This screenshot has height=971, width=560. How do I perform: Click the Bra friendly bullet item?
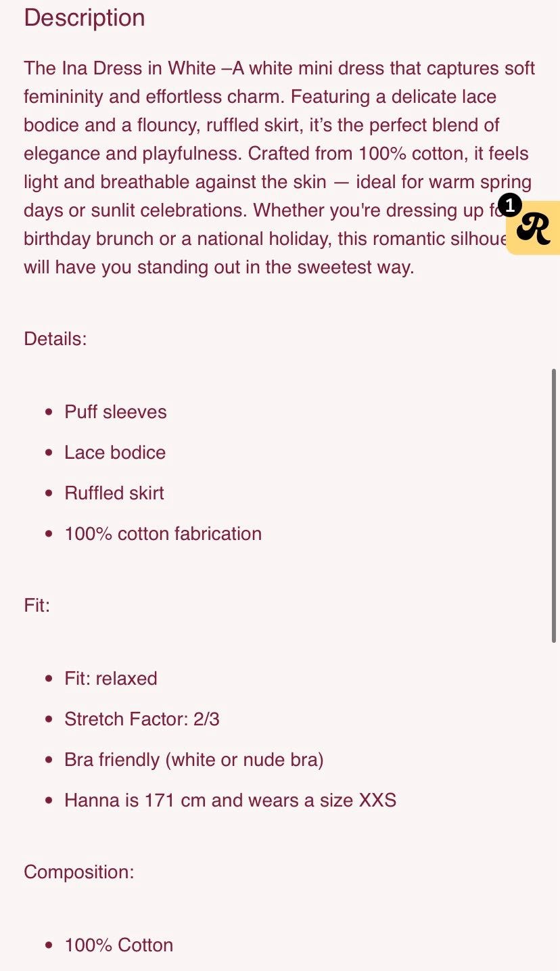194,759
